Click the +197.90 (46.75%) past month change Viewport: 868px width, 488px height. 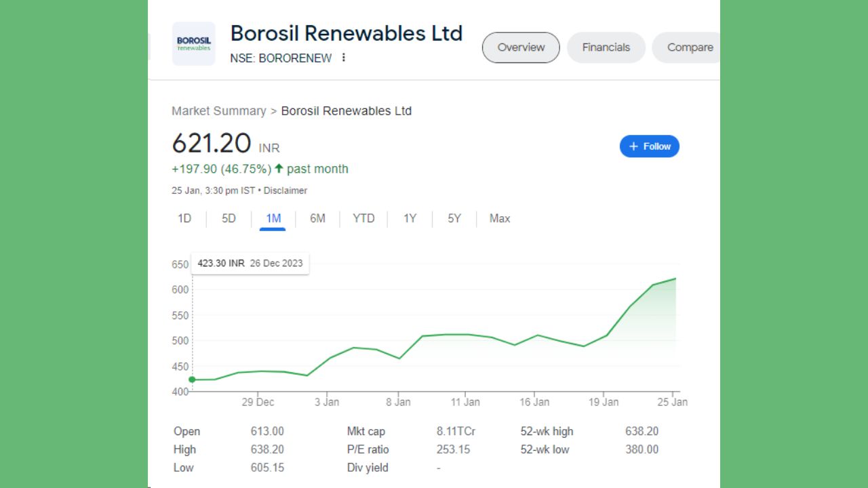260,169
